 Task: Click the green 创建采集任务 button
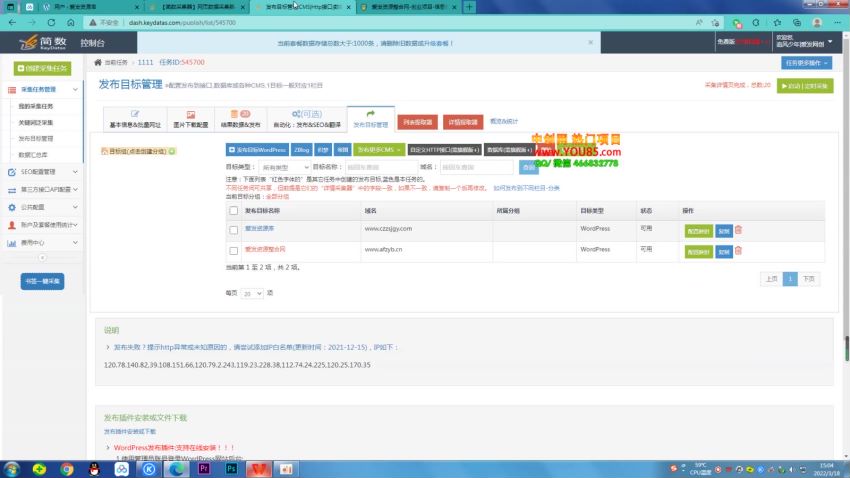click(42, 68)
